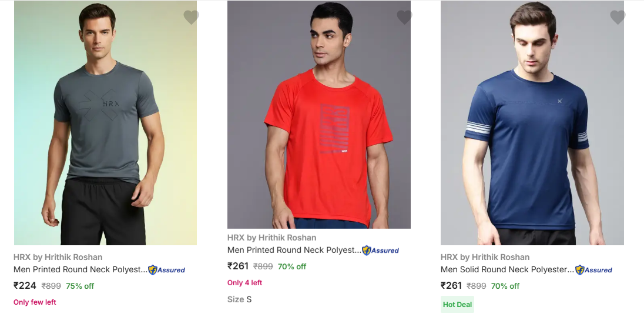This screenshot has width=644, height=317.
Task: Add navy blue t-shirt to wishlist
Action: [x=618, y=18]
